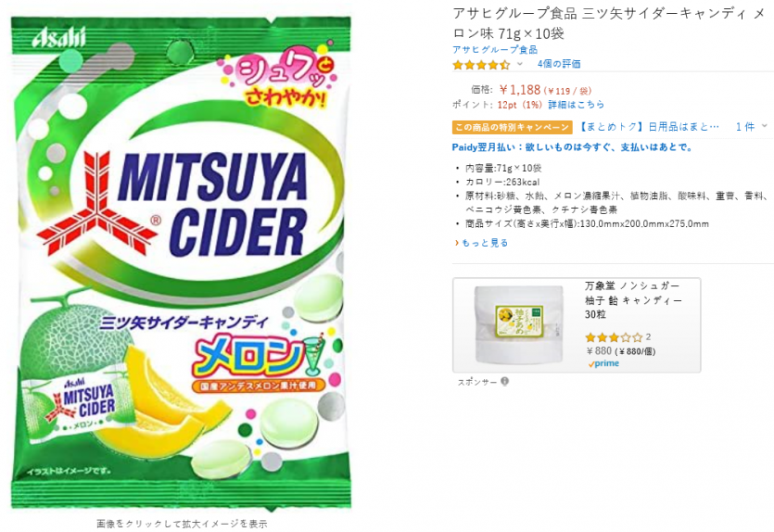Open the 詳細はこちら points details link
Screen dimensions: 774x532
click(576, 105)
